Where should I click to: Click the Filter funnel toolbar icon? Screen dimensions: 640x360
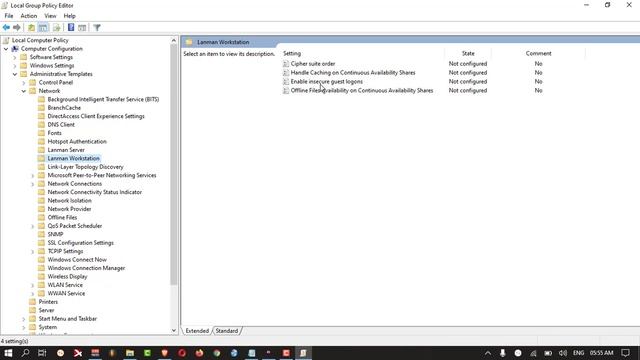[97, 28]
